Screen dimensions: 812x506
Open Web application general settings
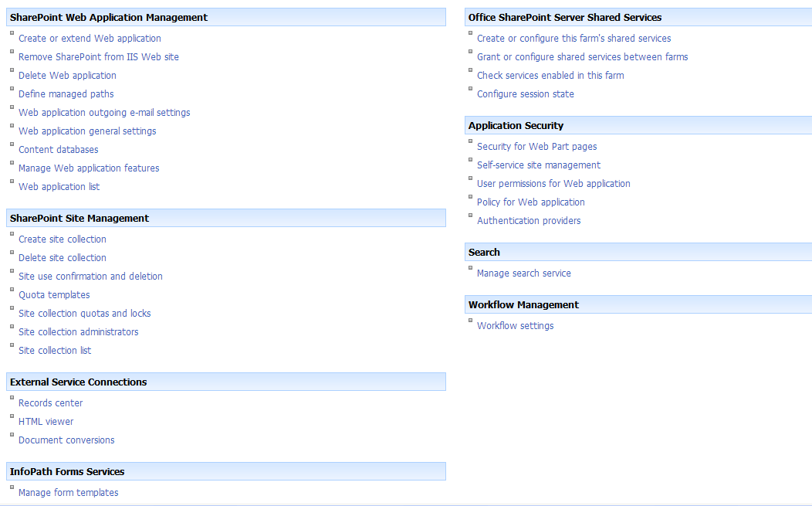click(x=87, y=131)
